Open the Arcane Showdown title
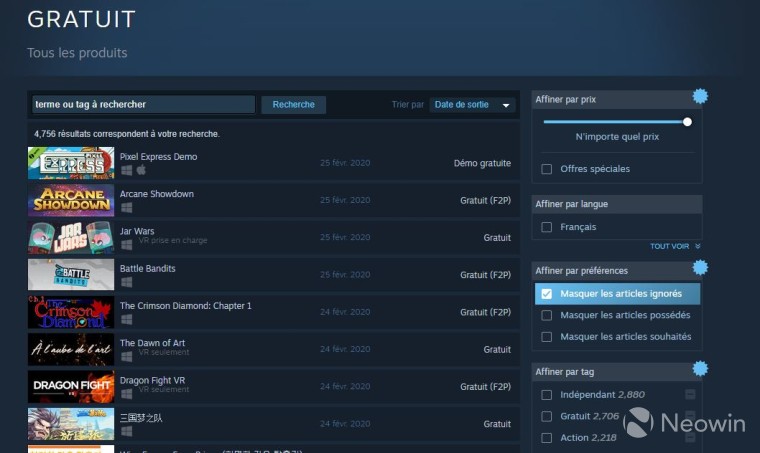 157,194
